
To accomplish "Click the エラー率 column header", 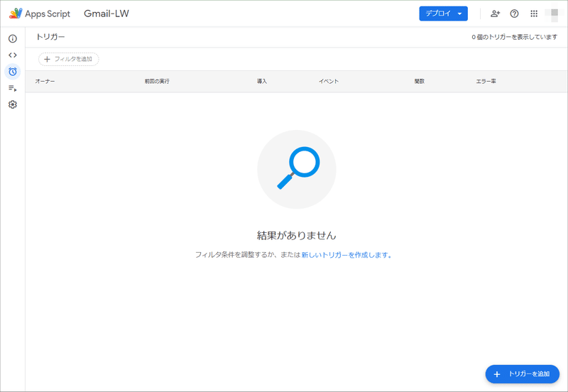I will pyautogui.click(x=486, y=82).
